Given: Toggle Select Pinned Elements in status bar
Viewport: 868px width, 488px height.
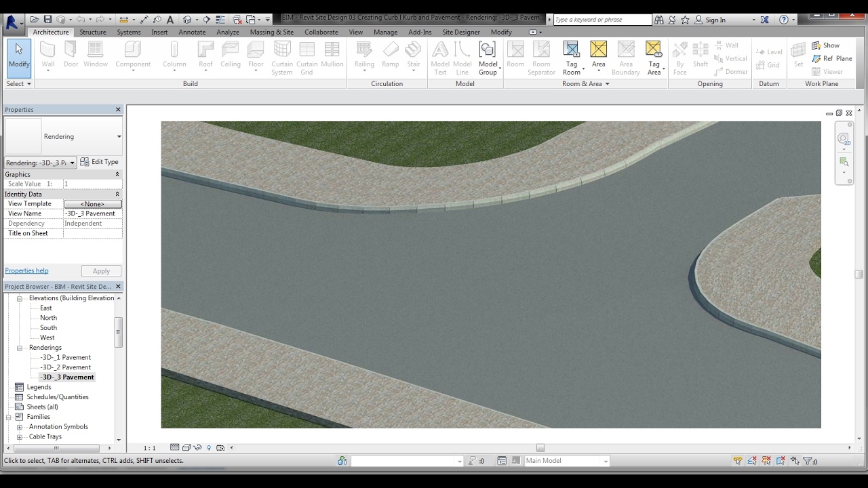Looking at the screenshot, I should [x=766, y=461].
